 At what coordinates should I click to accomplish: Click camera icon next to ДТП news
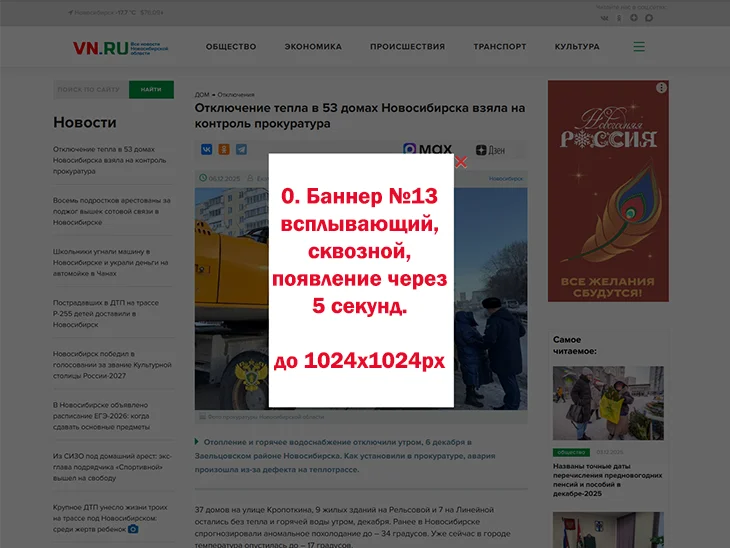[x=133, y=529]
